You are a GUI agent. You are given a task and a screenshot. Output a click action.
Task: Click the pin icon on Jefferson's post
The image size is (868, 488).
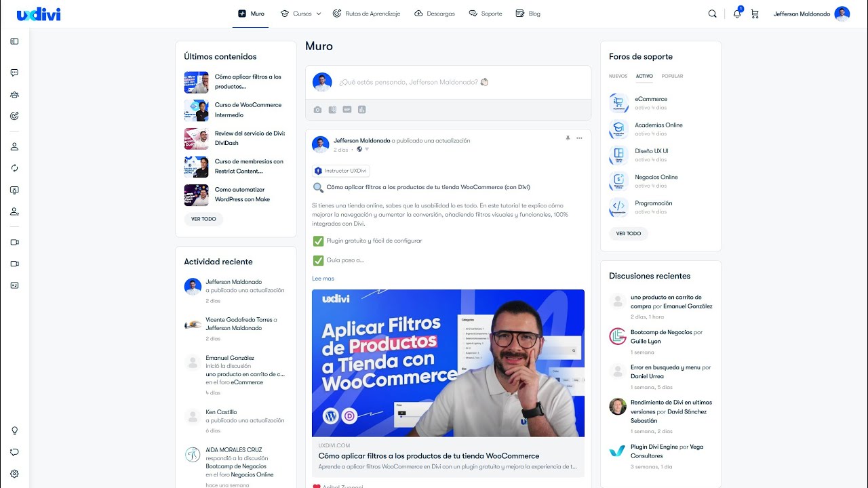tap(568, 138)
